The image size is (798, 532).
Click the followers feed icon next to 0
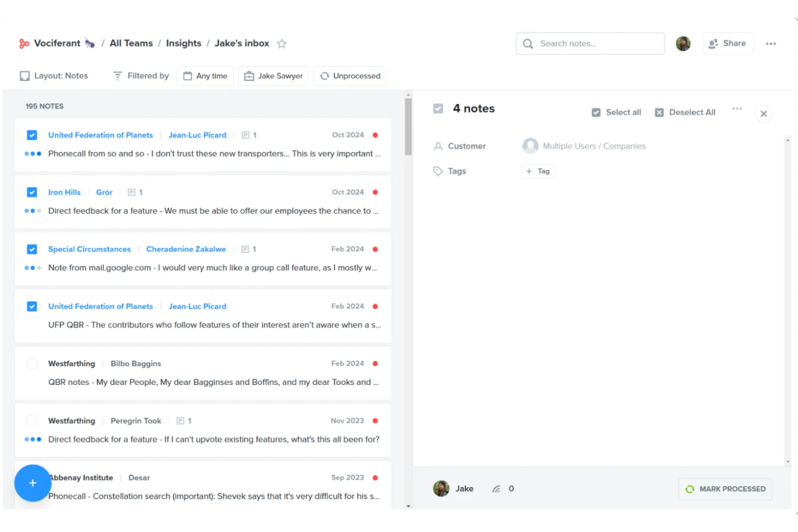point(496,489)
